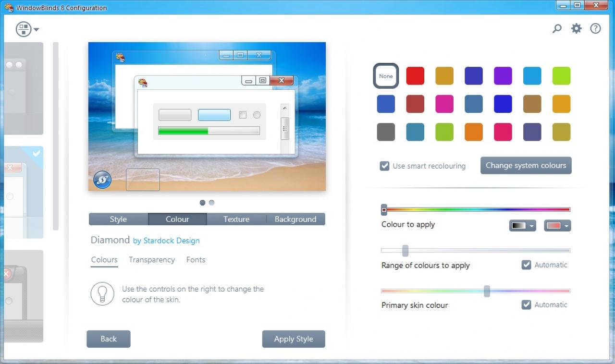
Task: Click the light bulb tip icon
Action: [x=102, y=294]
